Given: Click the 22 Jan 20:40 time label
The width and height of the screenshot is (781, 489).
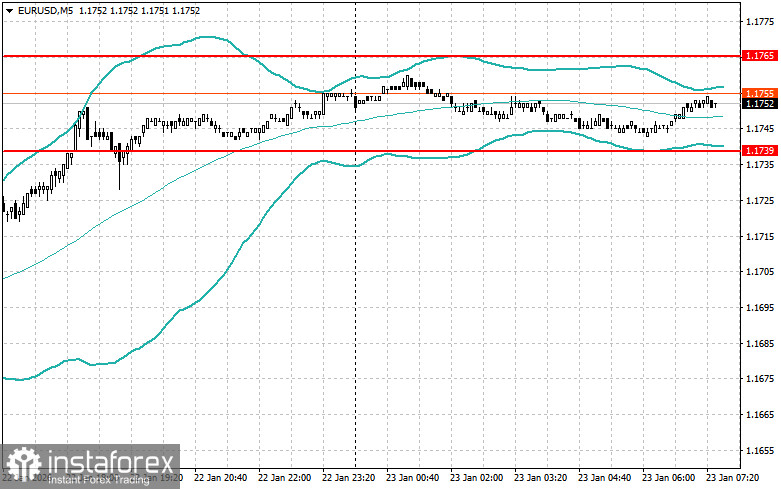Looking at the screenshot, I should [x=220, y=478].
